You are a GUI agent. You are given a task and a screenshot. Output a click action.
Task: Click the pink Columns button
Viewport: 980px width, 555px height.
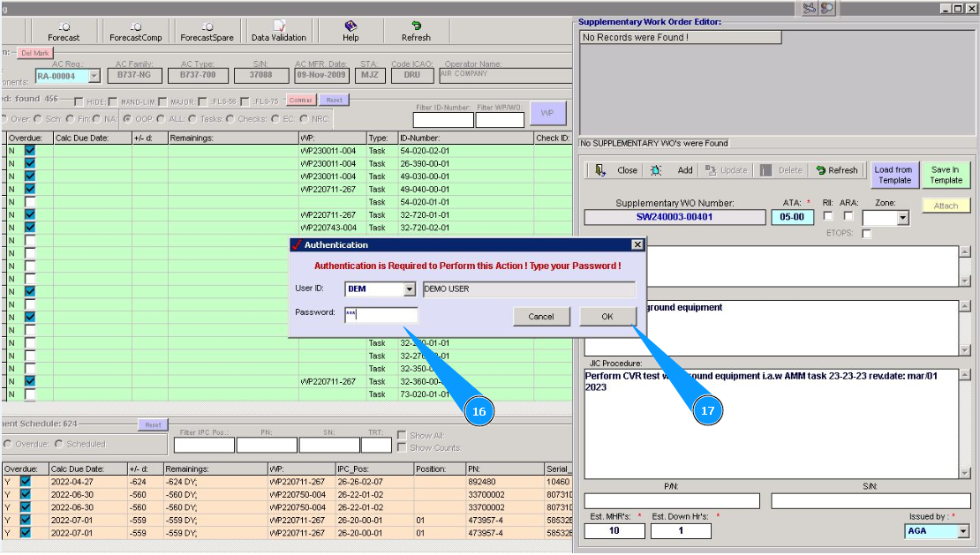[301, 100]
